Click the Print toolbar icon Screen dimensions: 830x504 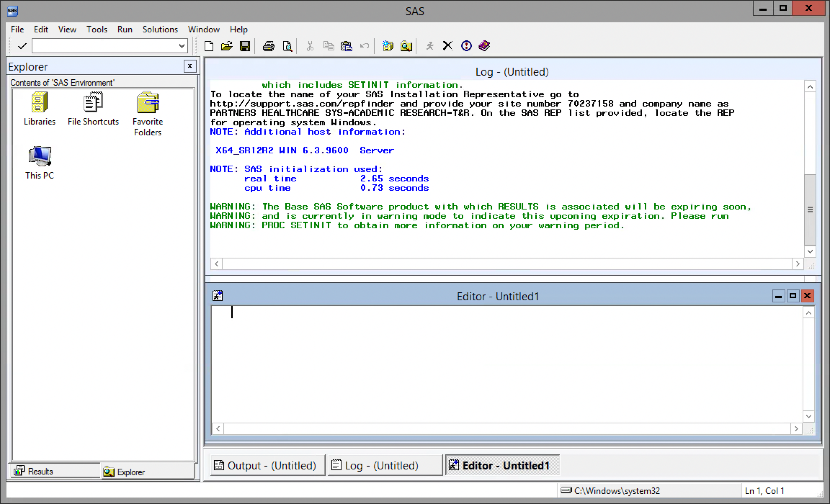pyautogui.click(x=268, y=46)
